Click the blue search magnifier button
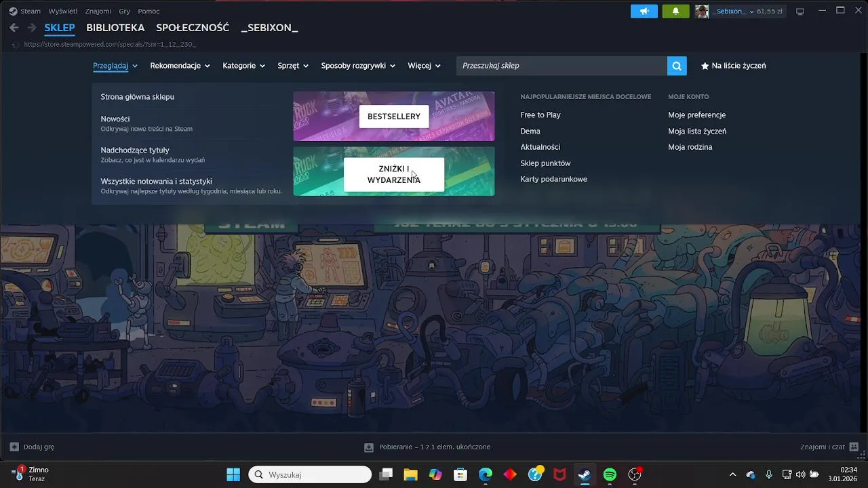 pos(677,66)
